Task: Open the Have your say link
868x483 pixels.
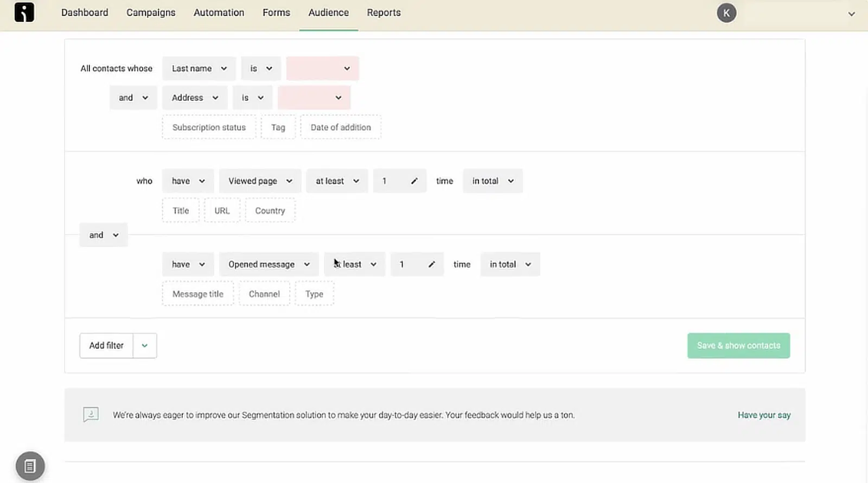Action: pyautogui.click(x=764, y=415)
